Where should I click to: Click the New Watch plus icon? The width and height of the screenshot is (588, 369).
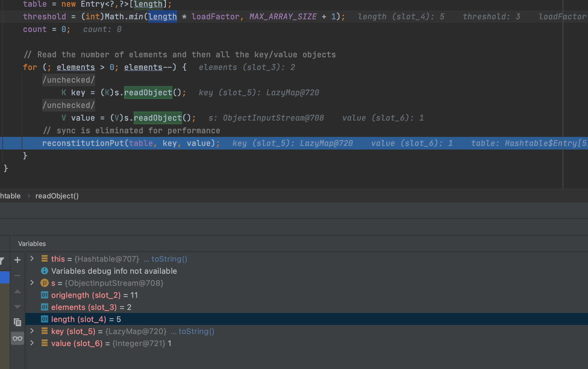(x=17, y=260)
